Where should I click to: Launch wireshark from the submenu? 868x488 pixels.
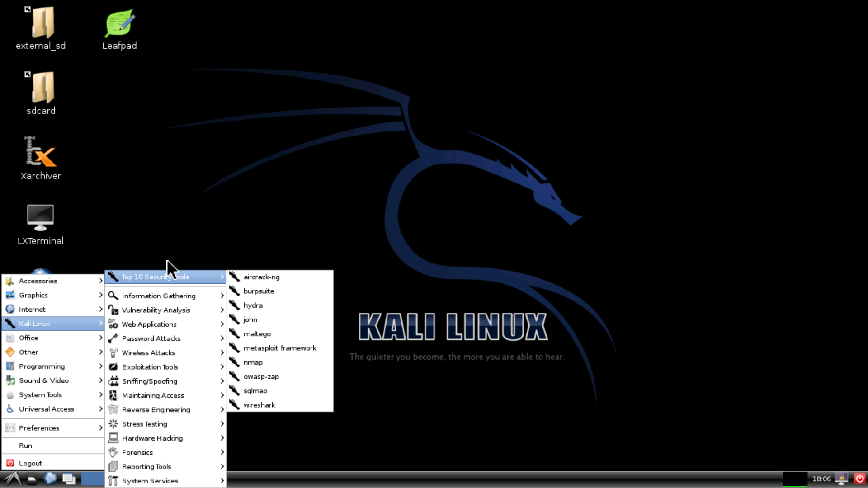click(x=280, y=405)
